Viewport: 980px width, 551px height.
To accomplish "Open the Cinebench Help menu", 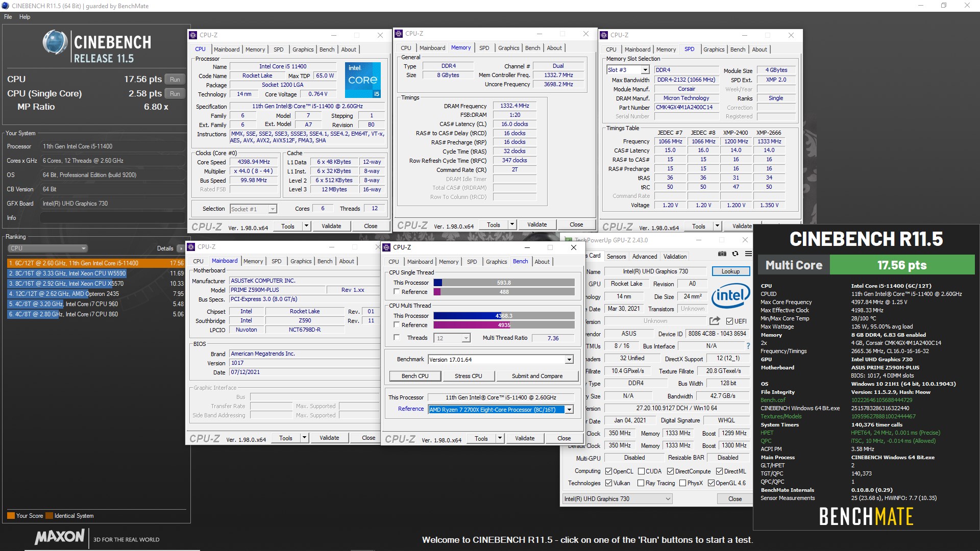I will [24, 17].
